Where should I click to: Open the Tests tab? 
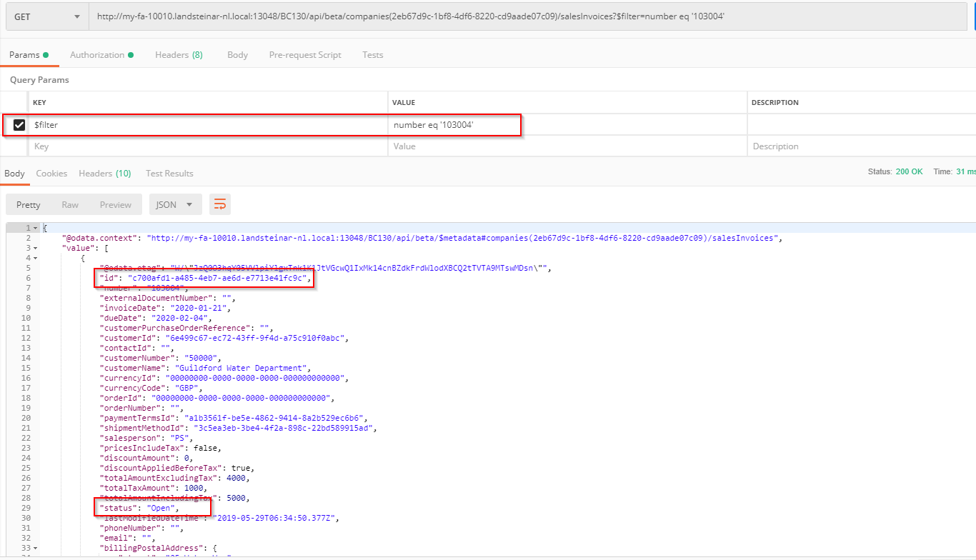[372, 55]
